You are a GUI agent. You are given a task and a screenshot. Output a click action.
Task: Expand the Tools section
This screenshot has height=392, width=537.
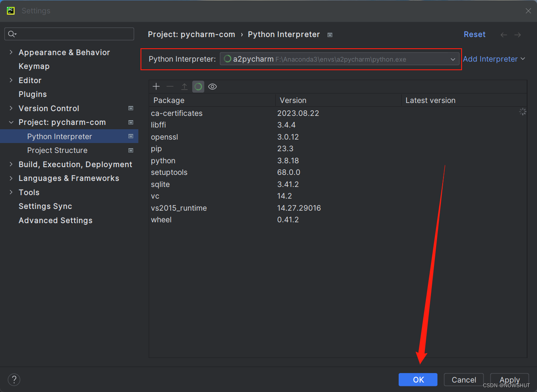click(x=11, y=192)
